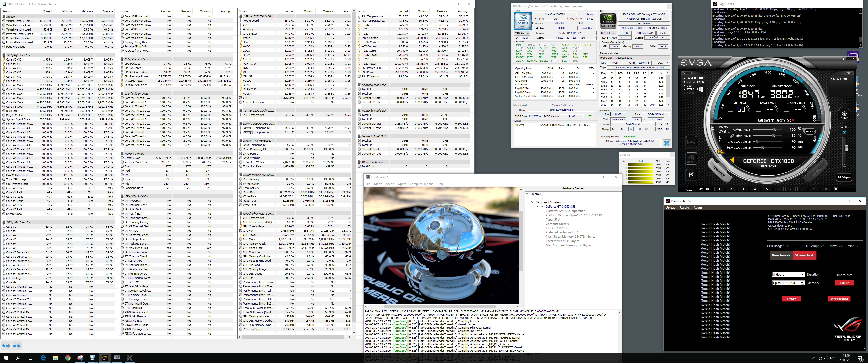Switch RealBench to Benchmark mode

(781, 255)
